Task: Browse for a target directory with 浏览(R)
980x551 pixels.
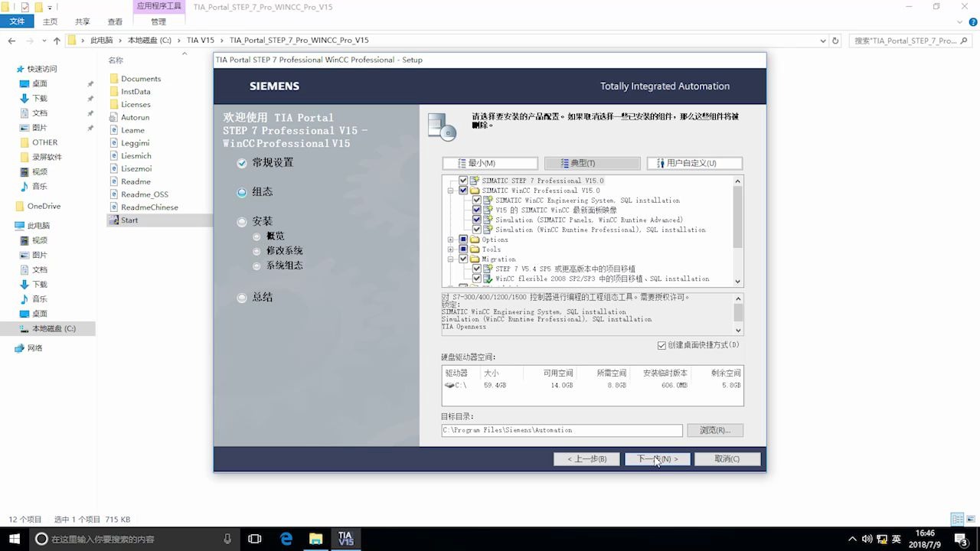Action: (x=714, y=430)
